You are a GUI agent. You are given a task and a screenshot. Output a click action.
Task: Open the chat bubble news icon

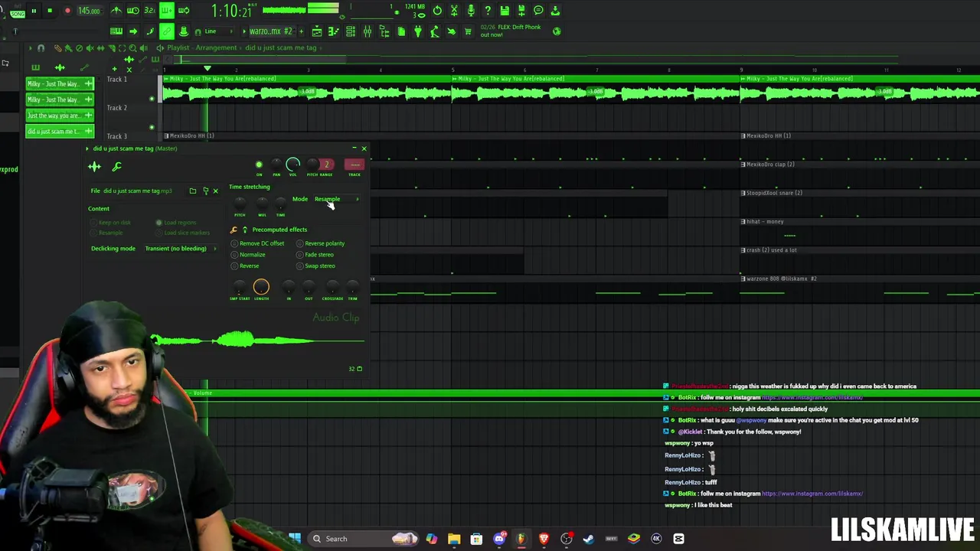tap(538, 11)
